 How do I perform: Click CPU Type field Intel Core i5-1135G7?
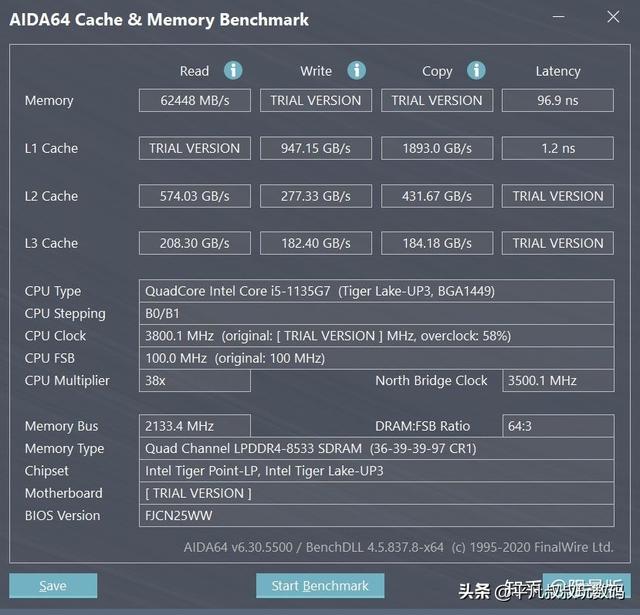click(377, 291)
